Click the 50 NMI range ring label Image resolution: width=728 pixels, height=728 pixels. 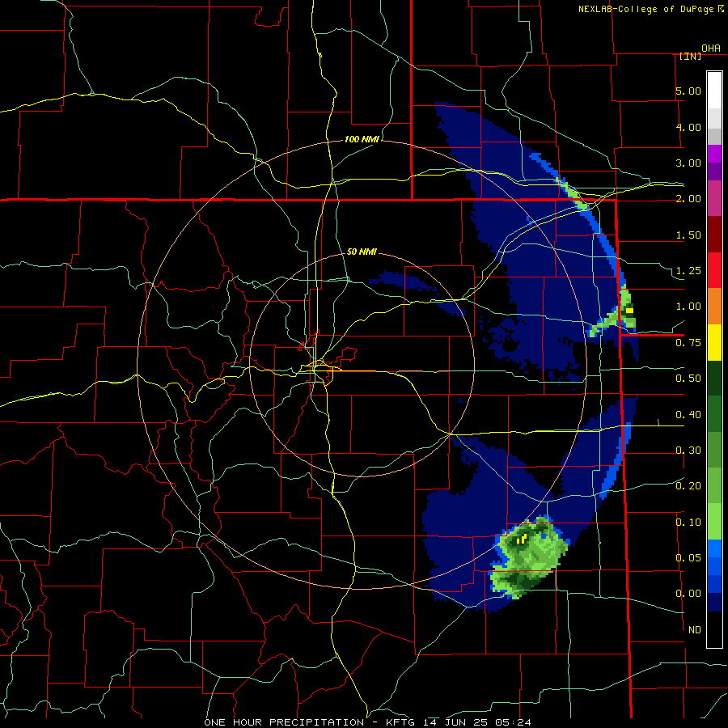362,252
